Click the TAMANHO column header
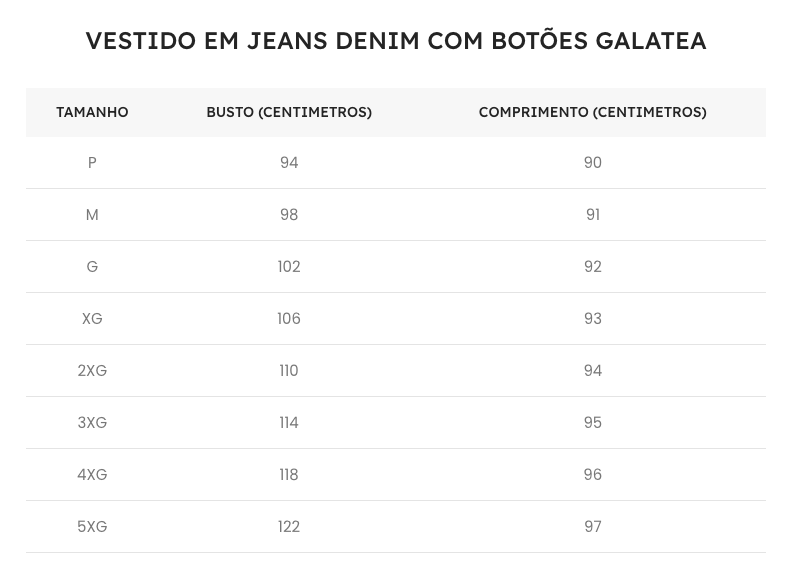 pyautogui.click(x=92, y=112)
